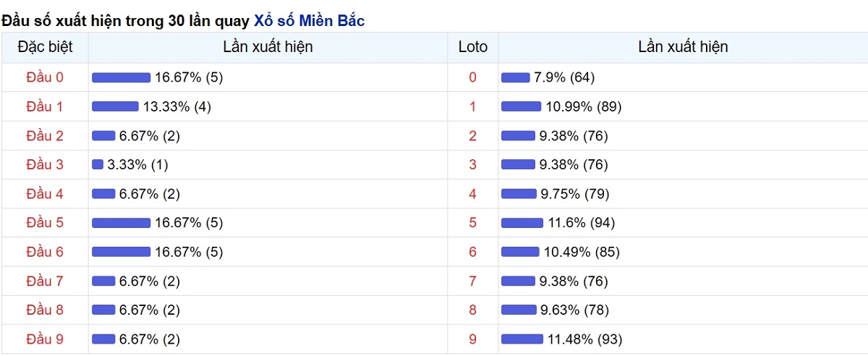This screenshot has height=356, width=868.
Task: Click the Đặc biệt column header
Action: (45, 47)
